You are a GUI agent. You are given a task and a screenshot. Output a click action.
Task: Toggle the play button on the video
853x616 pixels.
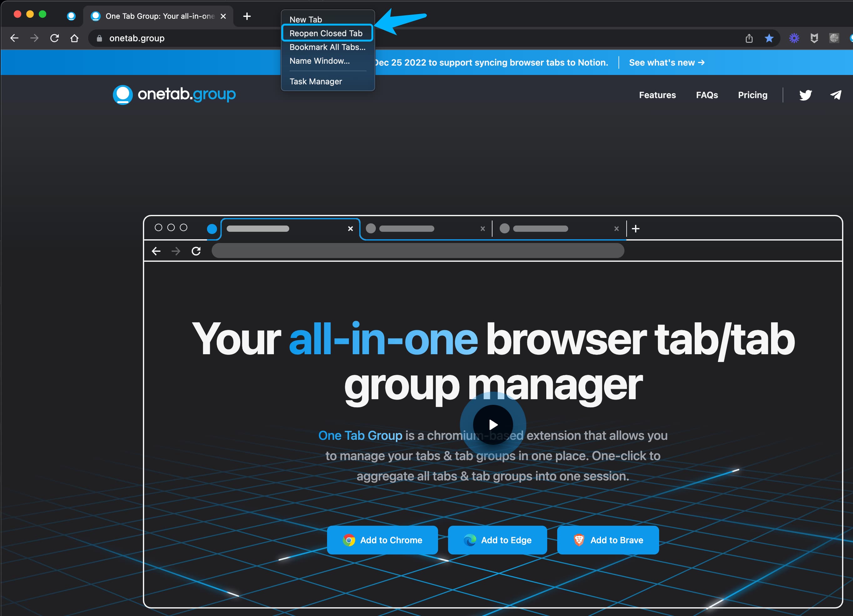[493, 424]
